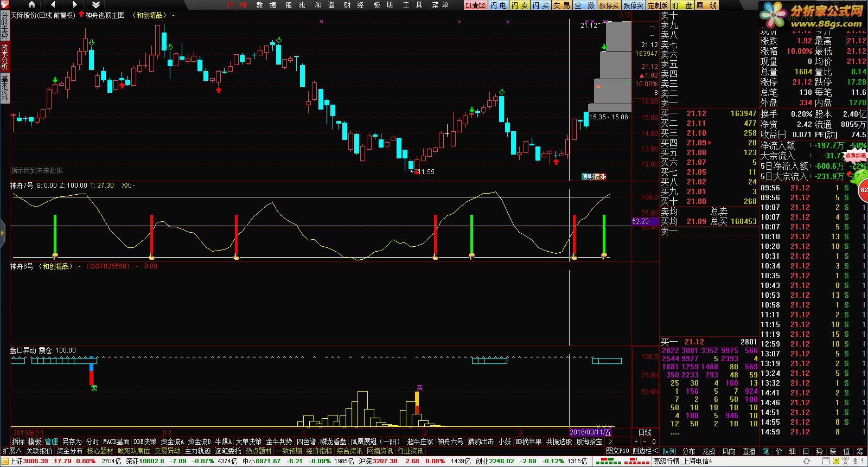Select the DDE决策 indicator tab
The width and height of the screenshot is (868, 467).
145,442
